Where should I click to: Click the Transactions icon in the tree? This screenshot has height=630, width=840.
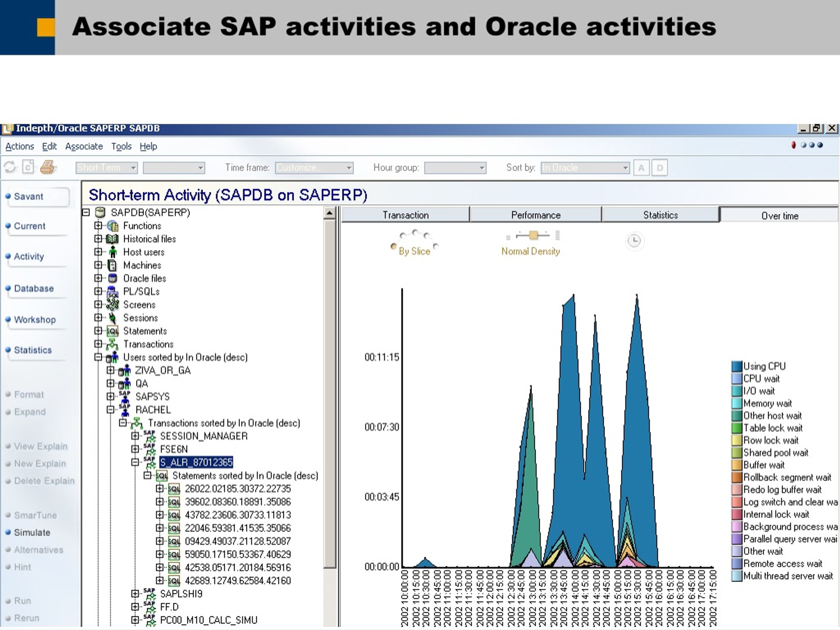pyautogui.click(x=113, y=344)
